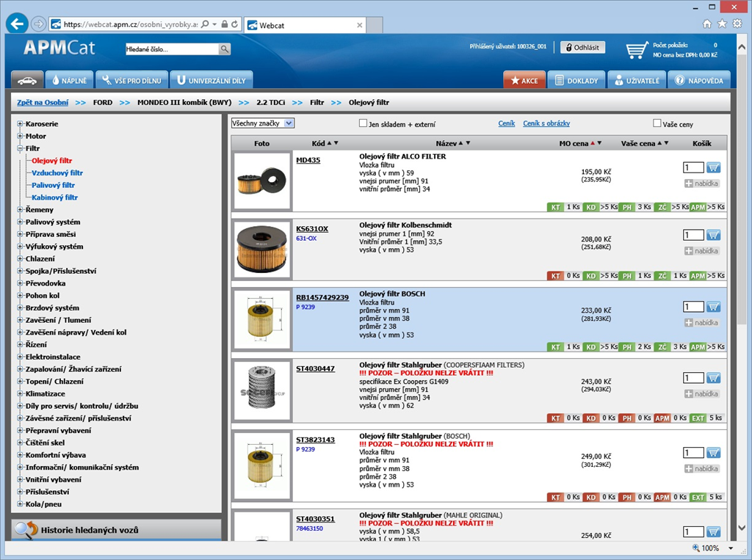Sort Název column ascending arrow
This screenshot has width=752, height=560.
[461, 143]
